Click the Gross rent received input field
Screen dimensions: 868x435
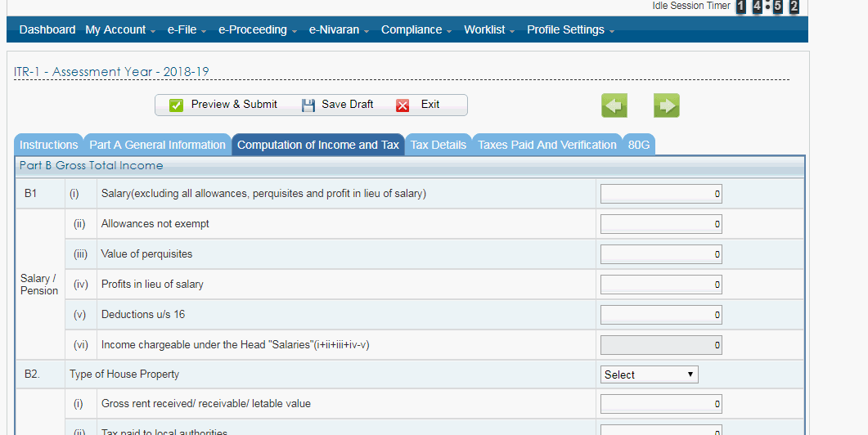(x=661, y=404)
